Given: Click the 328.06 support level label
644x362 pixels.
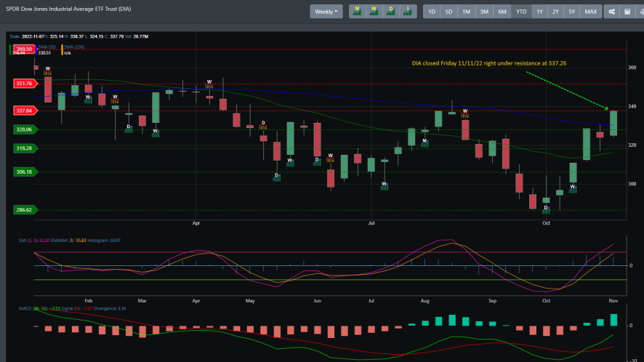Looking at the screenshot, I should pyautogui.click(x=25, y=129).
